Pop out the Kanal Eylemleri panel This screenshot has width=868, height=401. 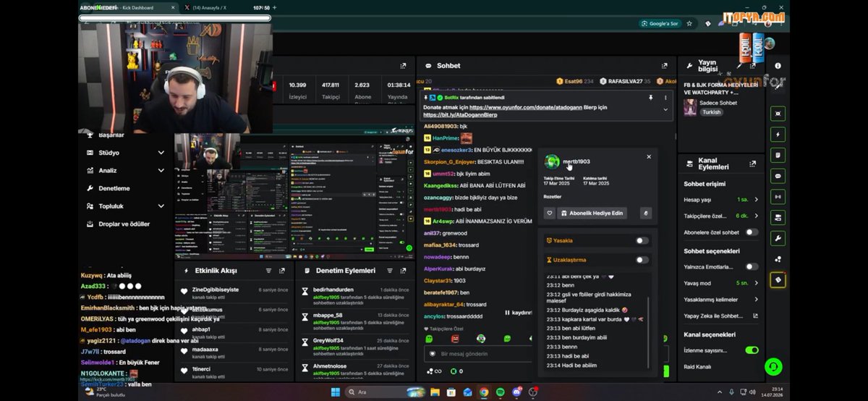point(752,164)
